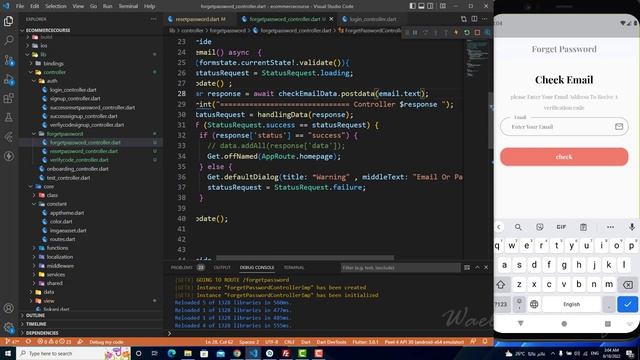Toggle Shift key on the phone keyboard
The height and width of the screenshot is (360, 640).
pyautogui.click(x=501, y=284)
